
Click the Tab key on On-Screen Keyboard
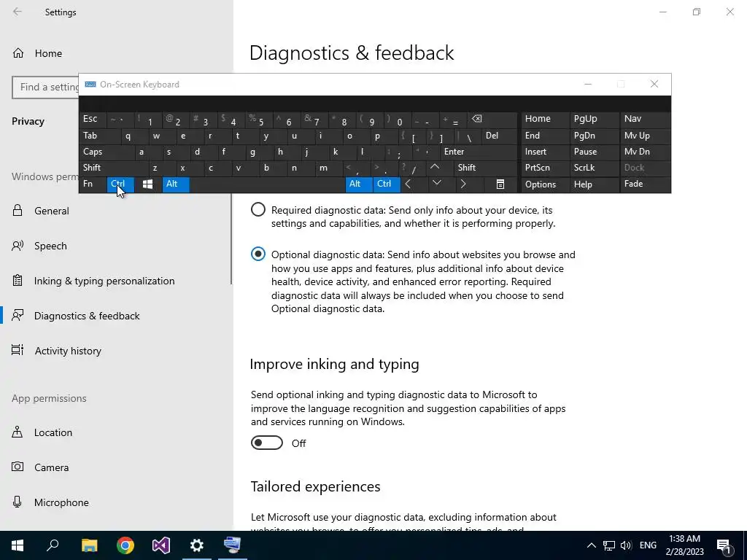(x=99, y=136)
